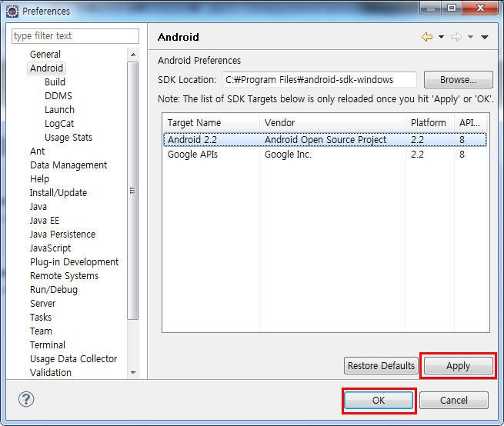504x426 pixels.
Task: Click into the SDK Location field
Action: (320, 80)
